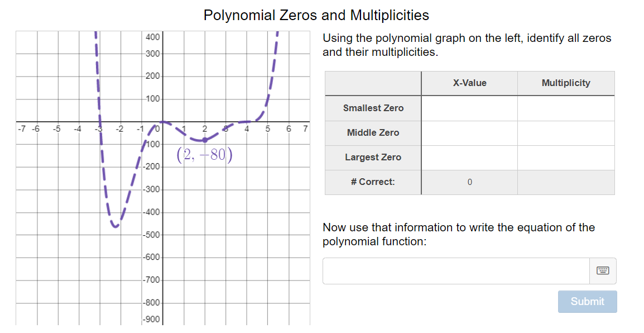Click the plotted point at (2, -80)

204,140
